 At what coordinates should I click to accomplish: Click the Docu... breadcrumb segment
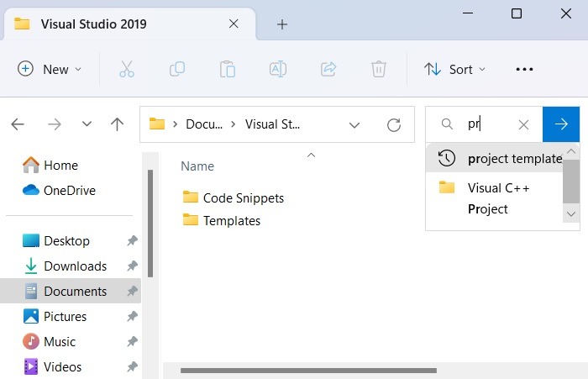coord(204,124)
